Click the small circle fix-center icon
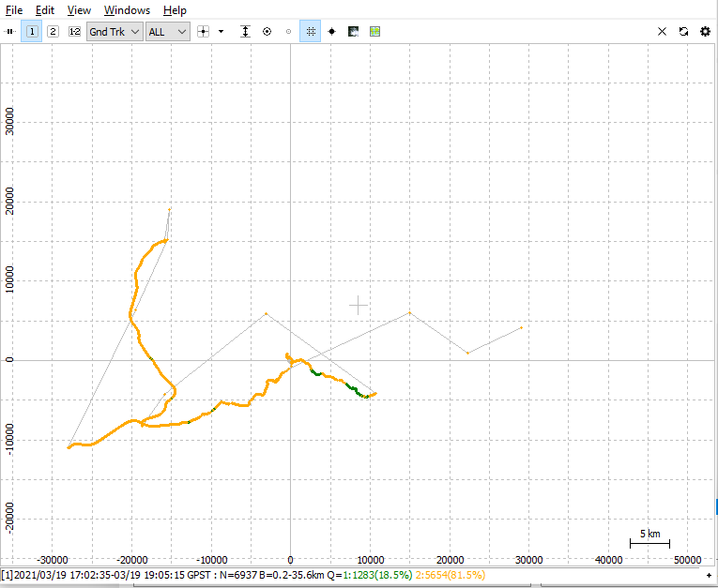 coord(288,32)
